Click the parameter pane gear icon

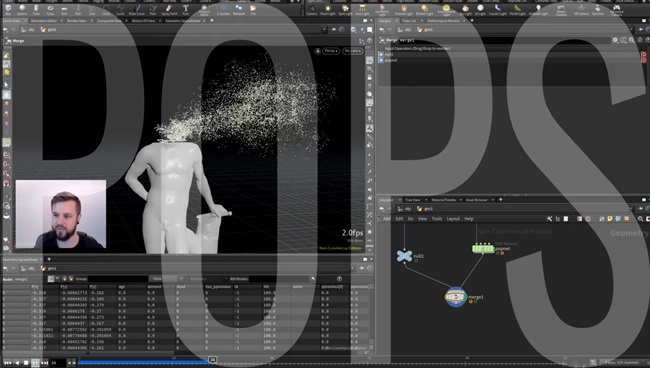(615, 40)
